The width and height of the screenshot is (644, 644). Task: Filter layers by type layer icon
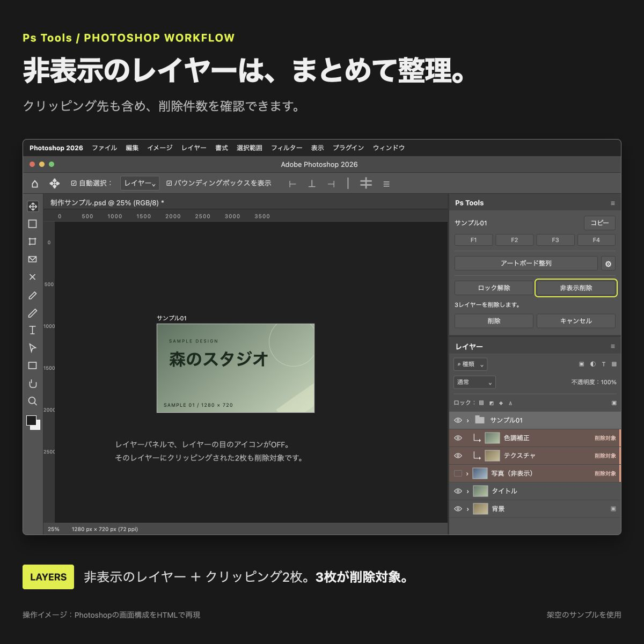click(604, 364)
